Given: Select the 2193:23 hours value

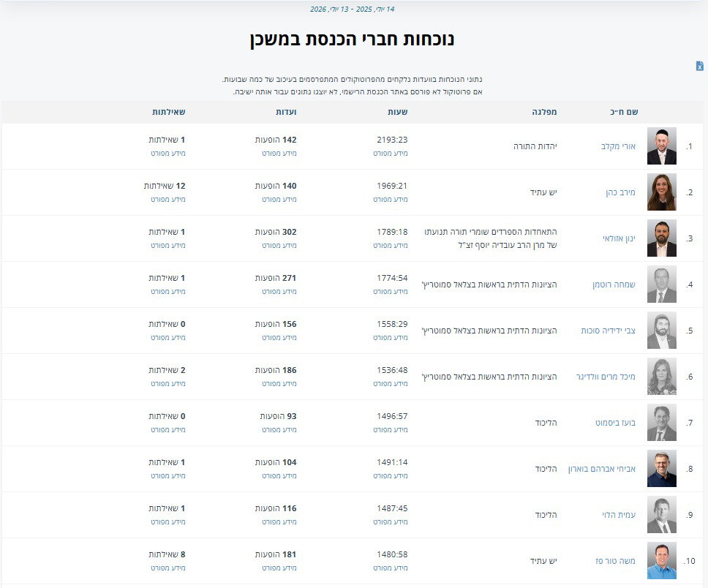Looking at the screenshot, I should (x=392, y=140).
